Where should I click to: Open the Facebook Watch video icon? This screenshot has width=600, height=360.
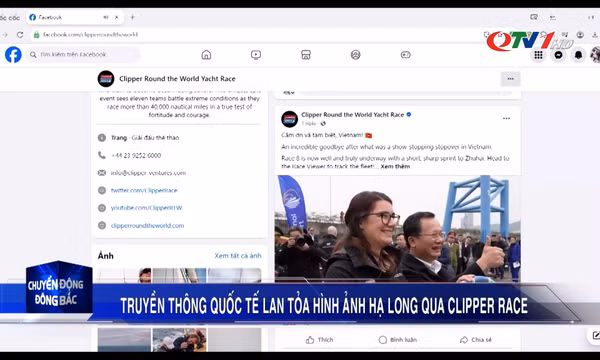coord(256,55)
